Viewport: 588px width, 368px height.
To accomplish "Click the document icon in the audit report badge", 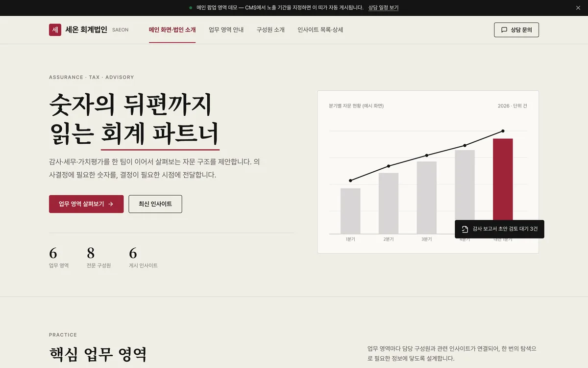I will 465,229.
